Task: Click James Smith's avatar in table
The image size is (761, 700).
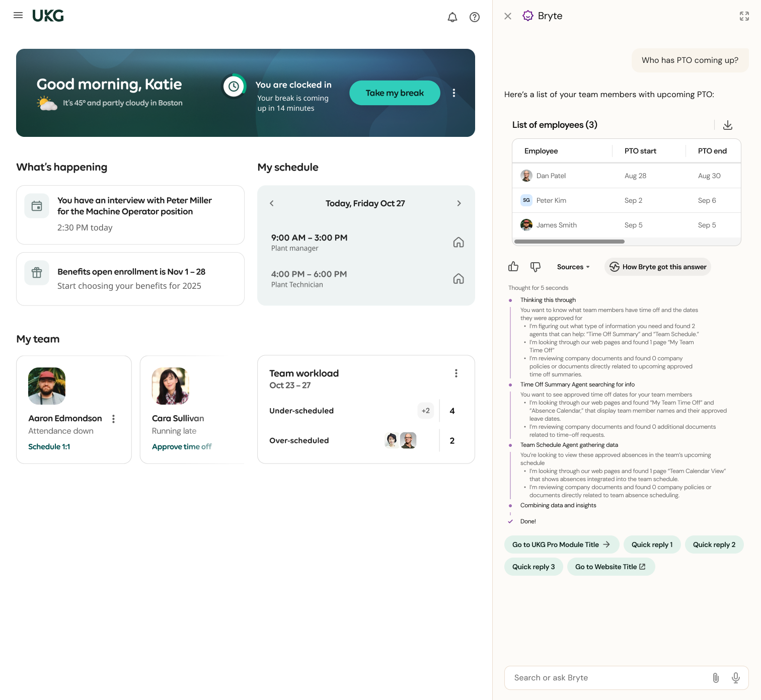Action: 526,225
